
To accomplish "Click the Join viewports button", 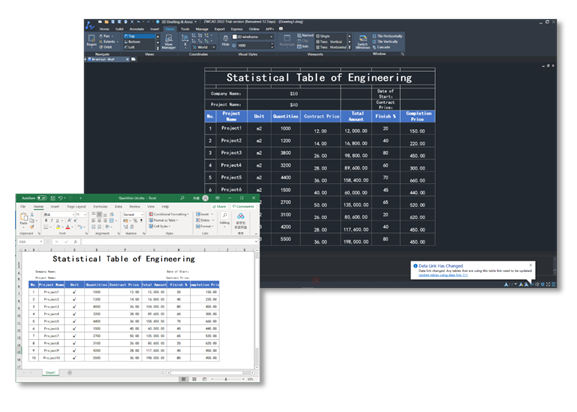I will click(303, 46).
